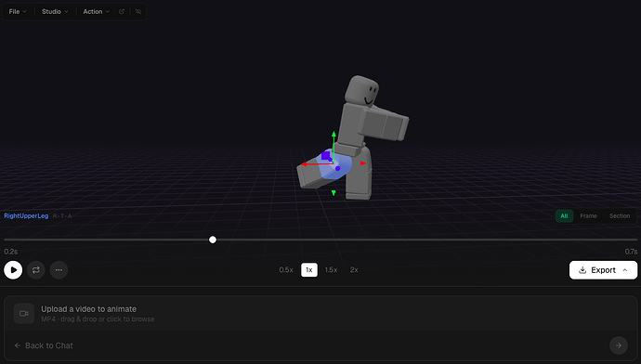Click the Back to Chat link

tap(44, 345)
